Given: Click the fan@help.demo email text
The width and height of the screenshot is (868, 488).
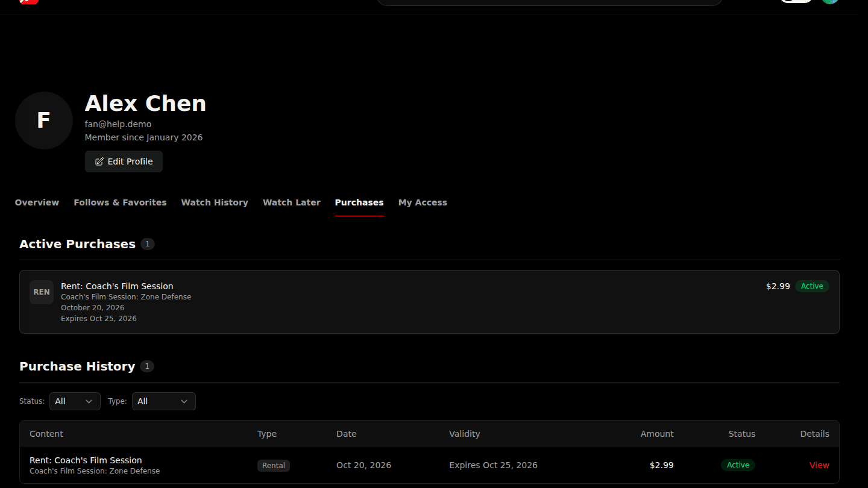Looking at the screenshot, I should 118,124.
